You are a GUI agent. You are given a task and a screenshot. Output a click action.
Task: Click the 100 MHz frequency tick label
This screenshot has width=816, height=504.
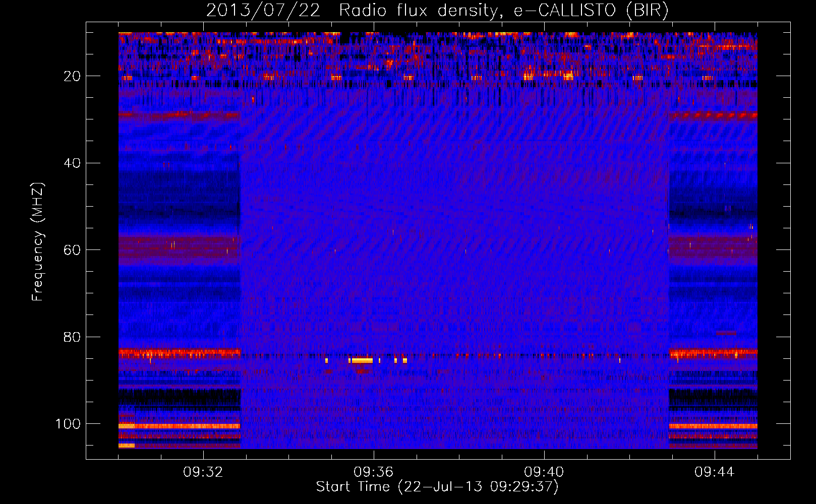click(x=68, y=424)
